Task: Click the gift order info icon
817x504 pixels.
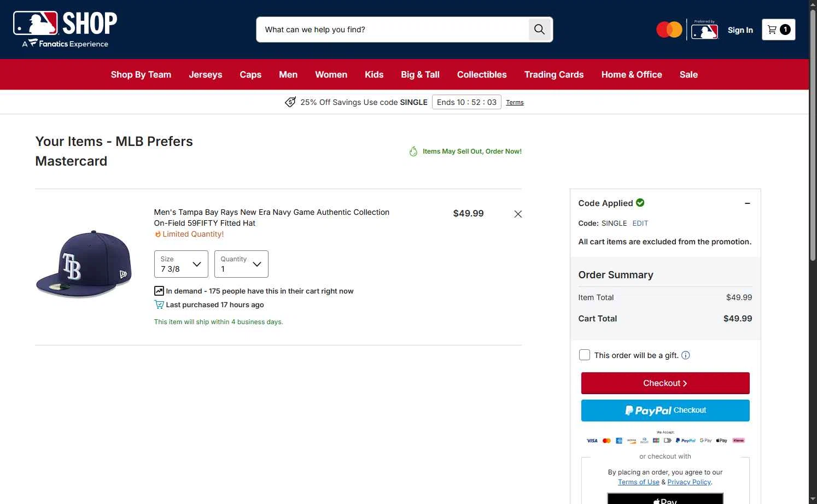Action: coord(686,355)
